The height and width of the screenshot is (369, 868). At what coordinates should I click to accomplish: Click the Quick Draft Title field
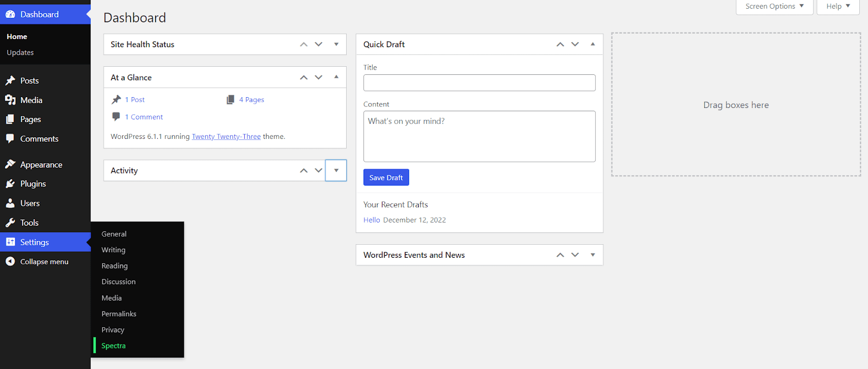[x=480, y=83]
